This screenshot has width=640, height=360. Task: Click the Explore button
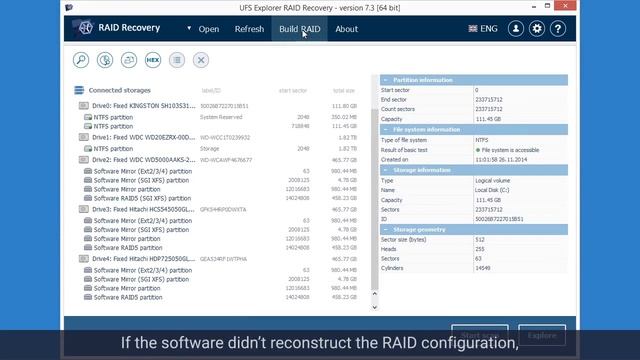pyautogui.click(x=542, y=335)
